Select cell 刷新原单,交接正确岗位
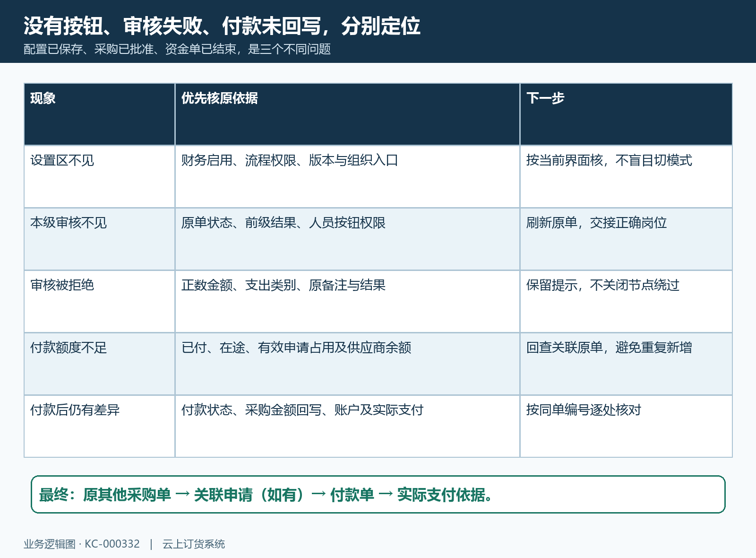The height and width of the screenshot is (558, 756). pos(626,239)
